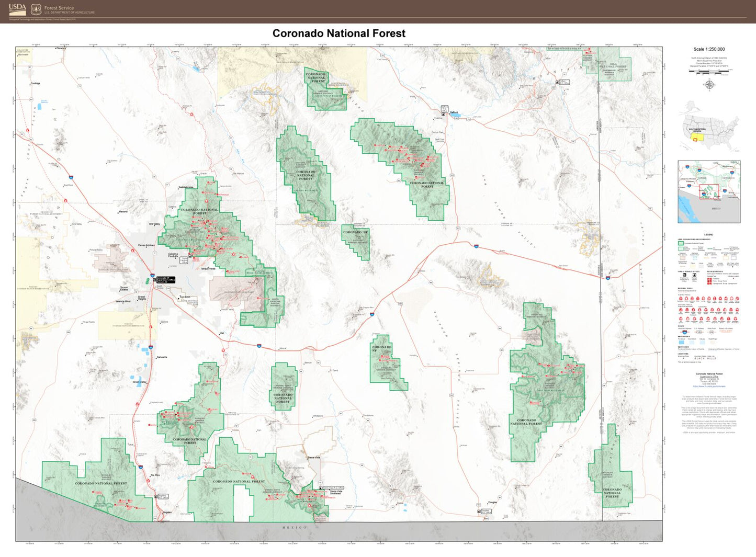756x557 pixels.
Task: Click the Drexel Heights label
Action: click(142, 298)
